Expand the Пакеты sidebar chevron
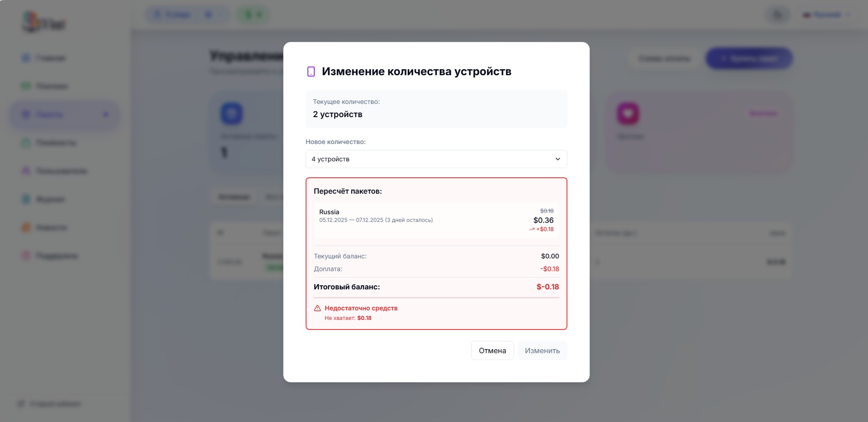The height and width of the screenshot is (422, 868). coord(106,114)
